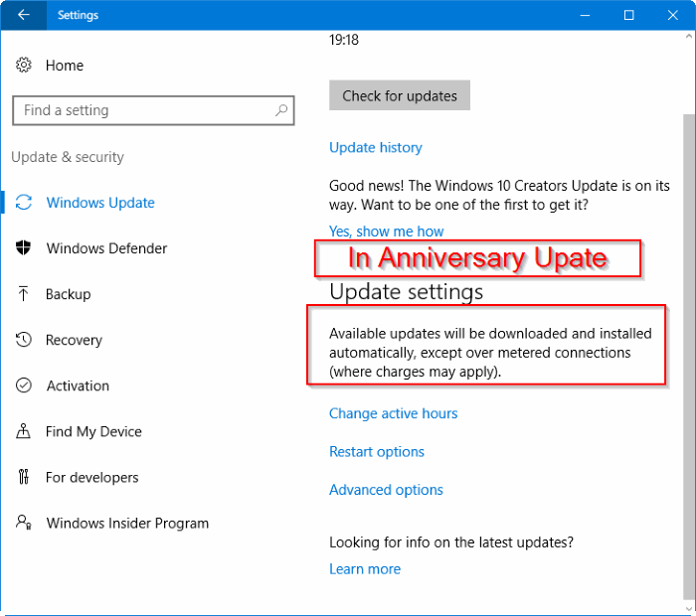Open Change active hours link
This screenshot has width=696, height=616.
click(x=394, y=413)
